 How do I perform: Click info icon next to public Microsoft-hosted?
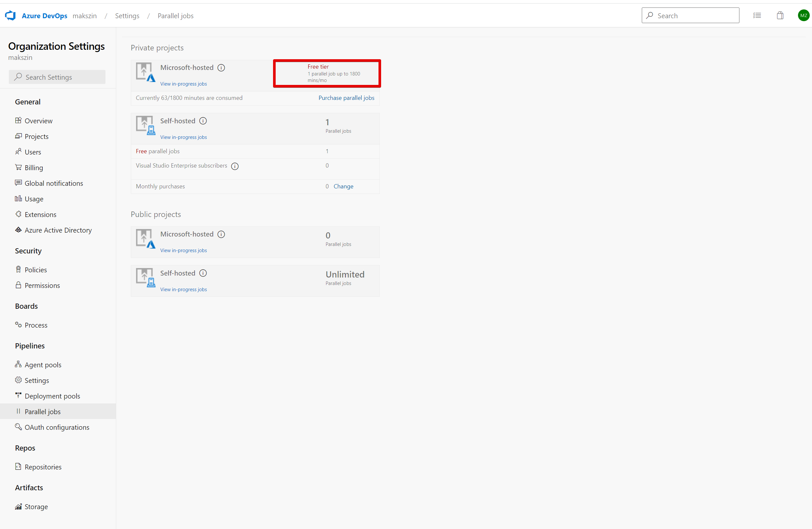221,234
